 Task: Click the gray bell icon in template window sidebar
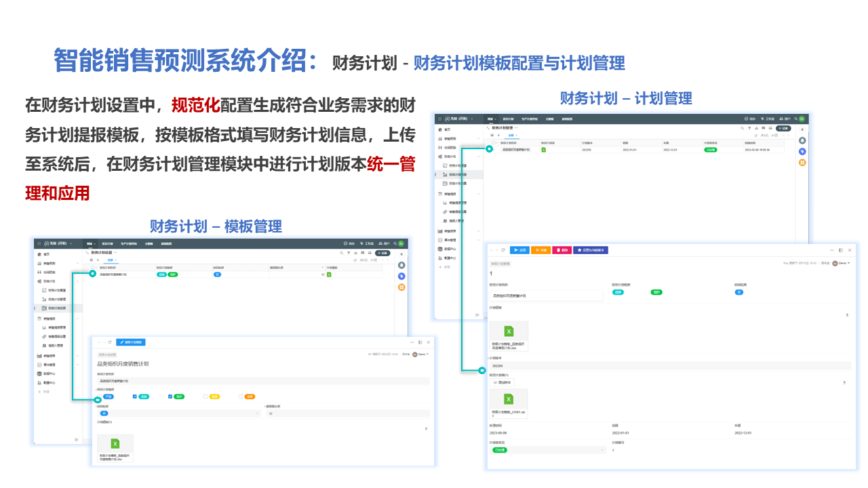tap(401, 265)
